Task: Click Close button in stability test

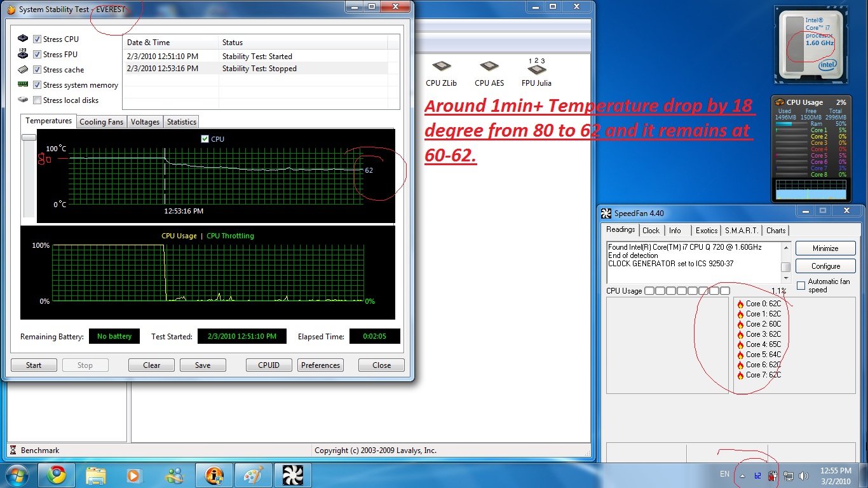Action: point(381,365)
